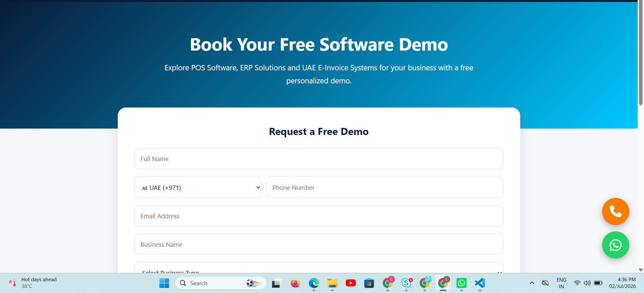Open WhatsApp app in the taskbar
Image resolution: width=644 pixels, height=293 pixels.
coord(462,283)
